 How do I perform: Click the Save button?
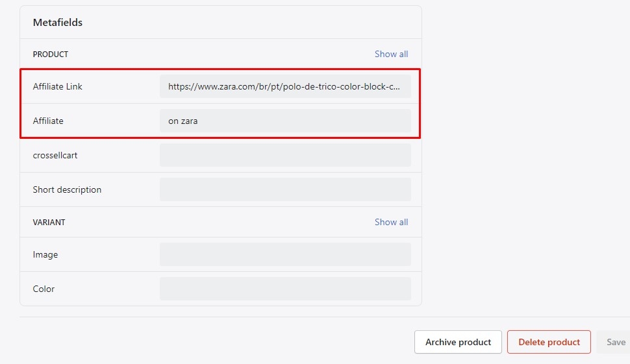click(615, 342)
